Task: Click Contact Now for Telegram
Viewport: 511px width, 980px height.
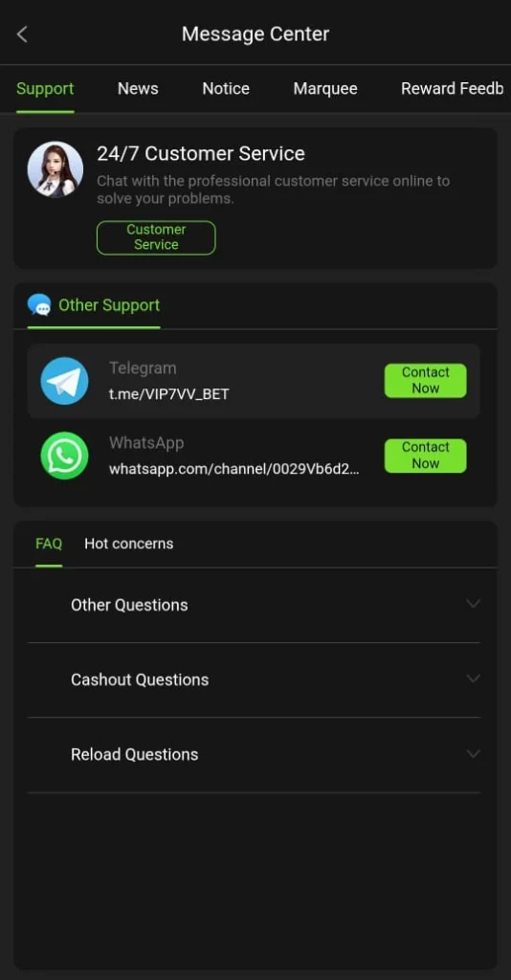Action: (426, 381)
